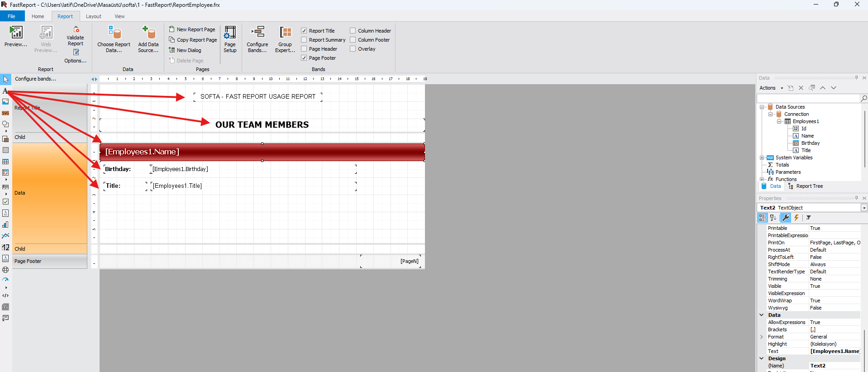Viewport: 868px width, 372px height.
Task: Click the New Report Page button
Action: 192,29
